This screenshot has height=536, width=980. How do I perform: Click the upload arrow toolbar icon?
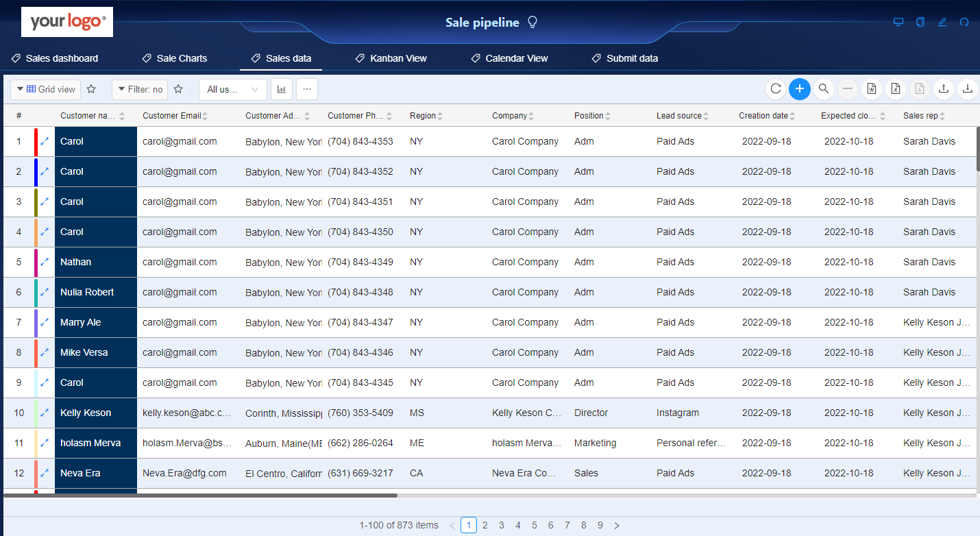point(944,88)
